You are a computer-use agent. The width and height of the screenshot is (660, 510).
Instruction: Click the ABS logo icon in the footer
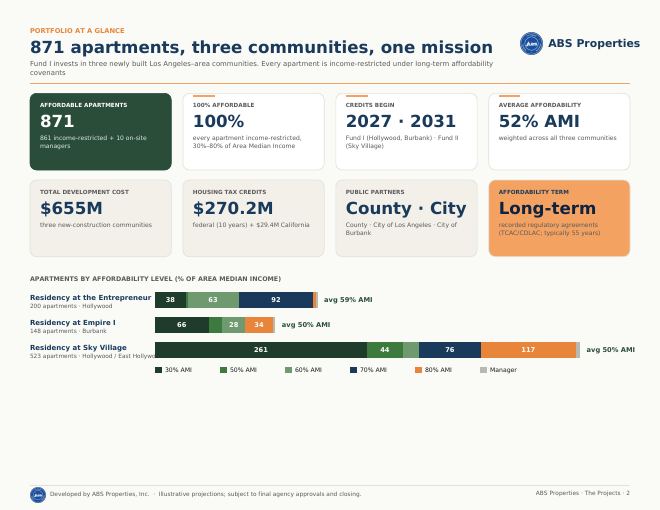click(x=38, y=495)
